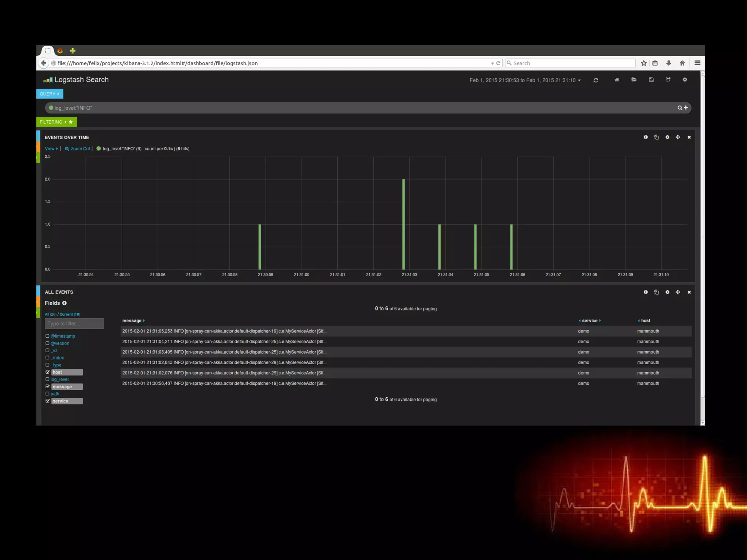
Task: Click the share dashboard icon
Action: point(668,80)
